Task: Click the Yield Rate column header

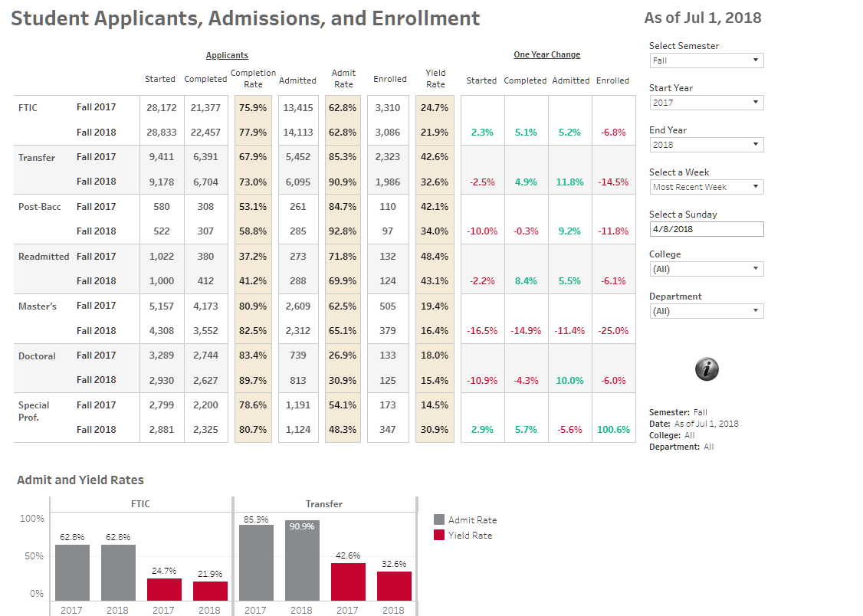Action: click(x=435, y=79)
